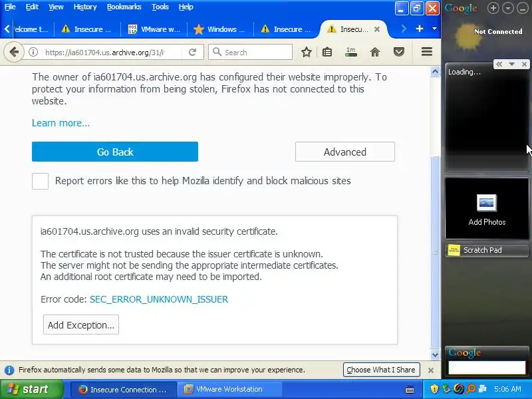Click the Firefox back arrow button

[x=14, y=52]
